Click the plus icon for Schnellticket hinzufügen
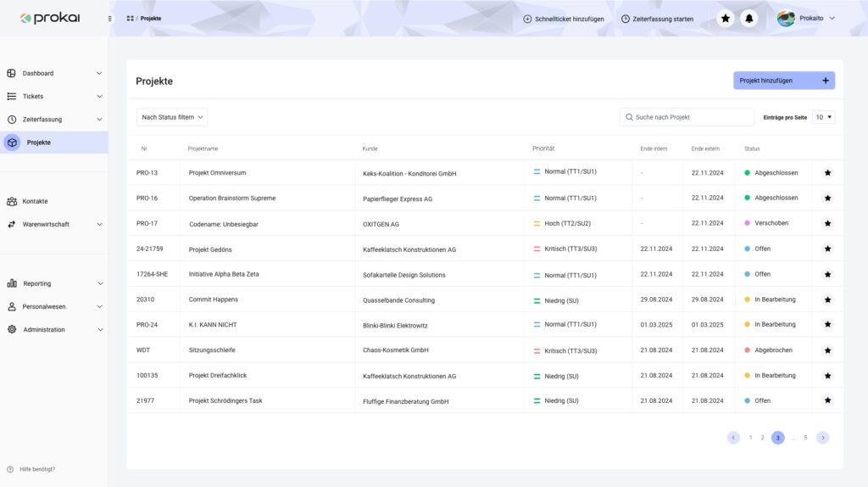868x487 pixels. (527, 19)
